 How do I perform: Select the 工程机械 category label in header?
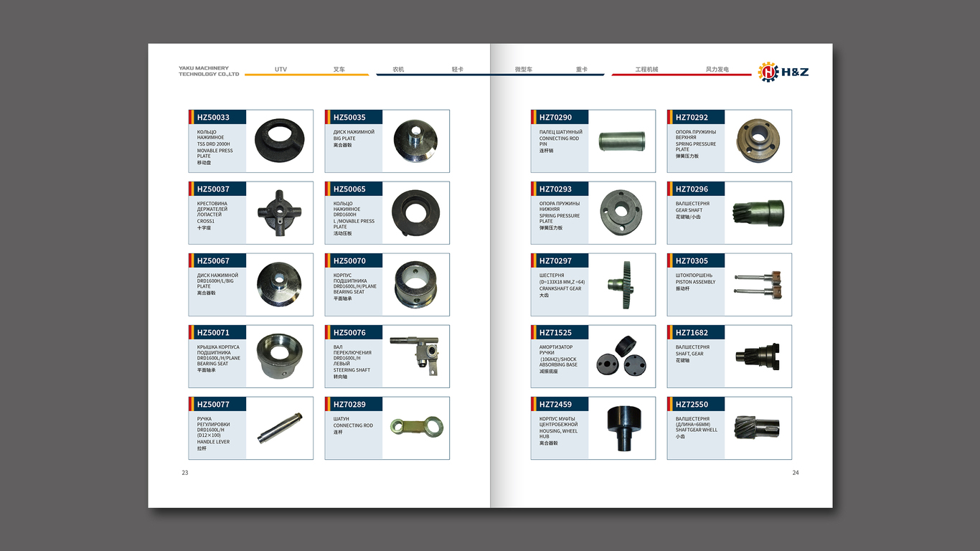pos(646,70)
